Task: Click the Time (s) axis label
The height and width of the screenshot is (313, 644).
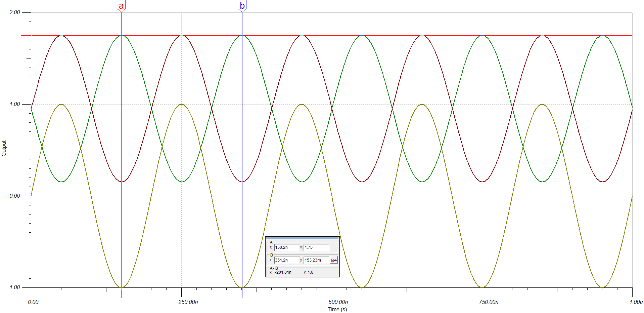Action: point(337,309)
